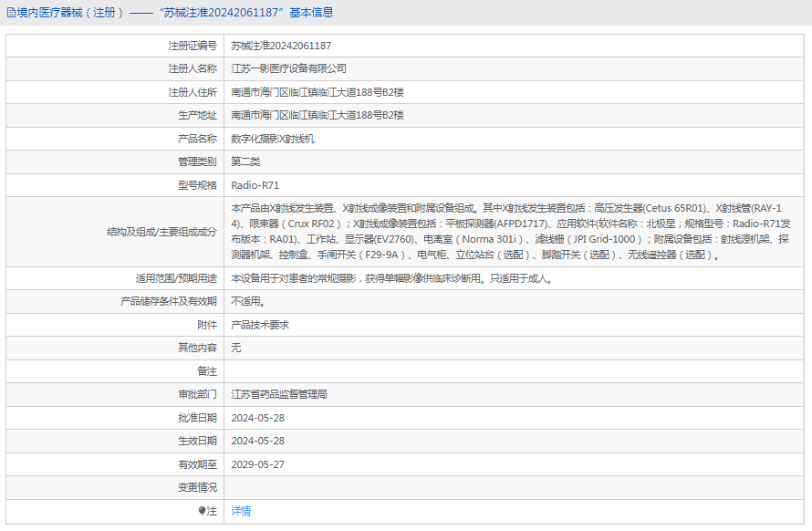812x531 pixels.
Task: Click the label 有效期至
Action: pyautogui.click(x=197, y=464)
